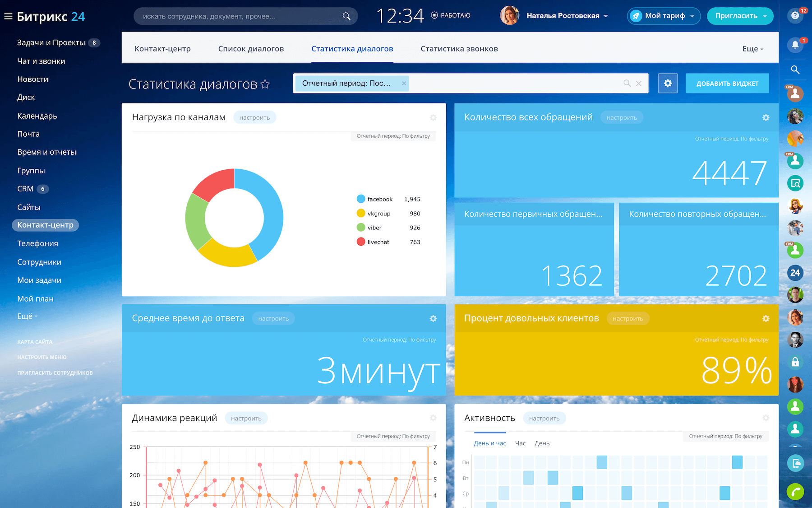Click the notifications bell icon
The height and width of the screenshot is (508, 812).
(x=795, y=45)
